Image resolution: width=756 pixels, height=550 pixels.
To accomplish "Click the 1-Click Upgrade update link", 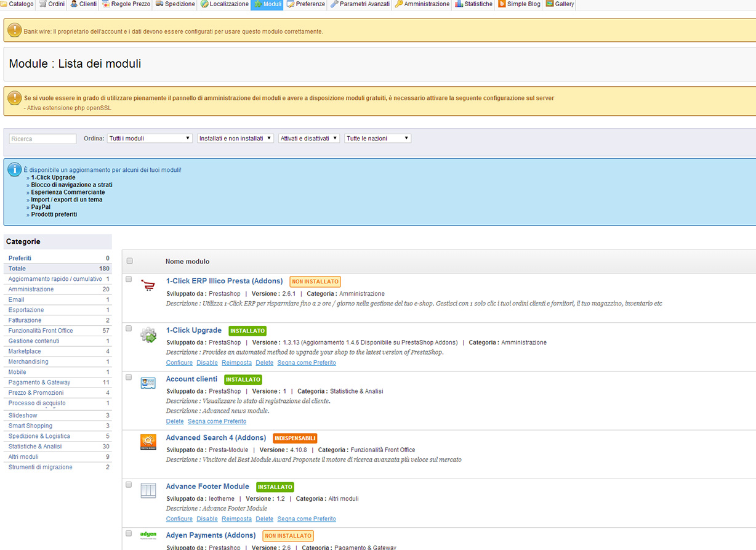I will coord(53,177).
